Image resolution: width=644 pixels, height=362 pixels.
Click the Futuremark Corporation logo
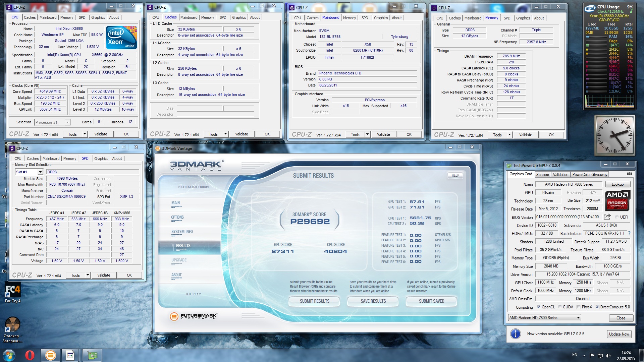click(194, 316)
